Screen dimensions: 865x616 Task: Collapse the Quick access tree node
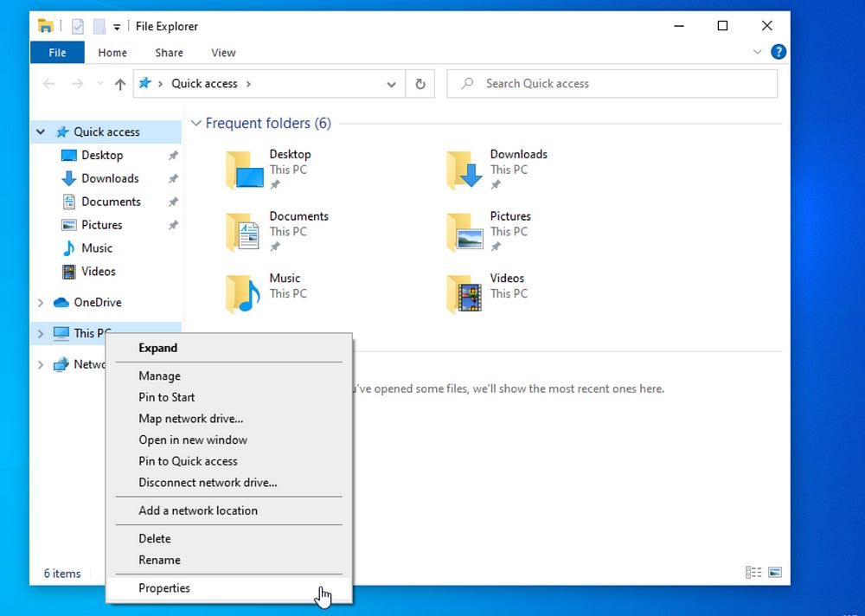[41, 132]
